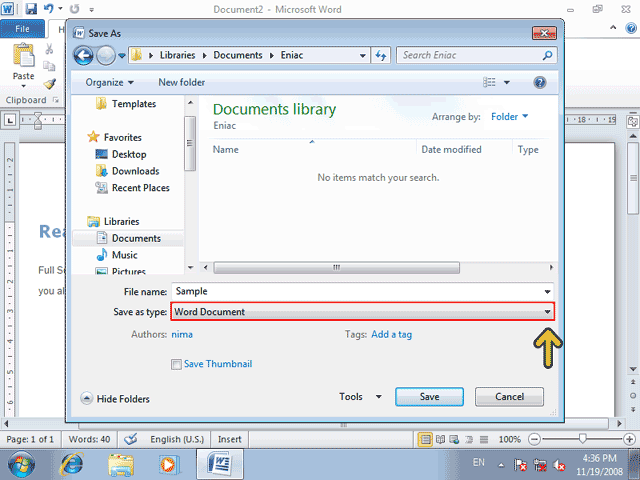Switch to Print Layout view icon
This screenshot has width=640, height=480.
coord(425,440)
